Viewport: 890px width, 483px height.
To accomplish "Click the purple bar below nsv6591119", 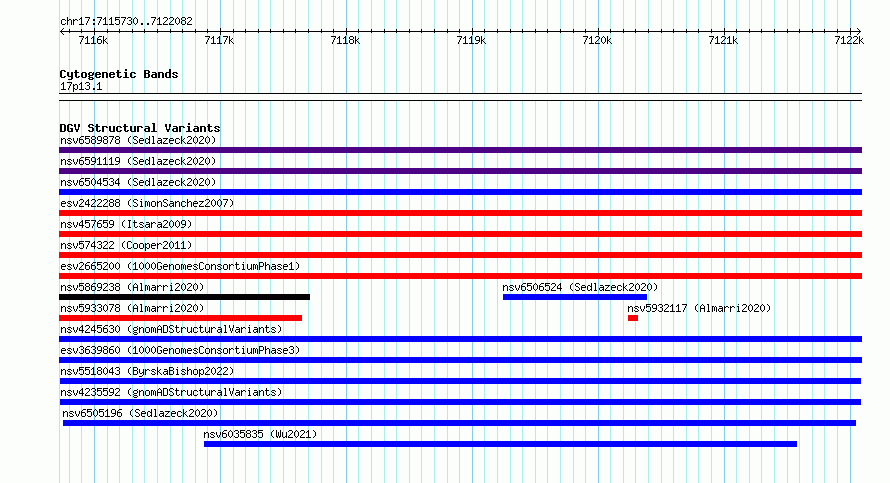I will [x=460, y=171].
